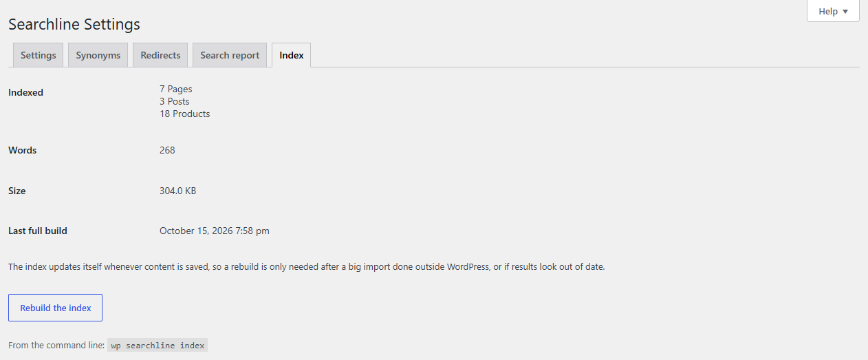Click the October 15, 2026 build date

pyautogui.click(x=215, y=231)
